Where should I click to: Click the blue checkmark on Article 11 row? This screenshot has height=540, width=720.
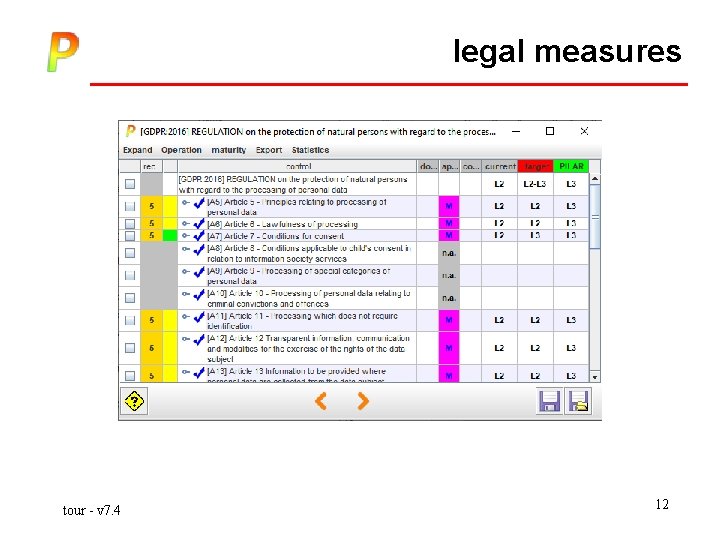point(199,317)
